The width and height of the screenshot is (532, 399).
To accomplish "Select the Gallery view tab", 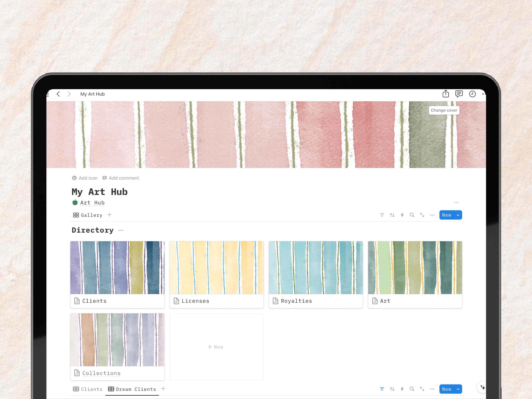I will 91,215.
